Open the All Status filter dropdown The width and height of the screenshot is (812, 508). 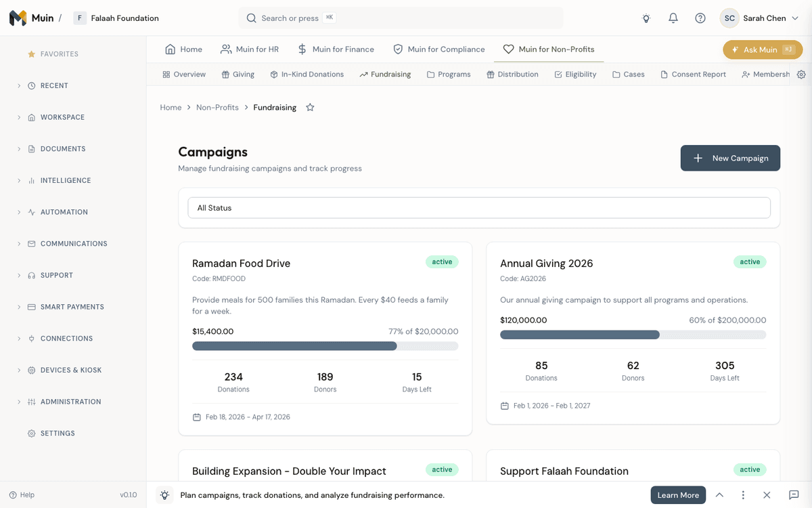click(x=479, y=208)
